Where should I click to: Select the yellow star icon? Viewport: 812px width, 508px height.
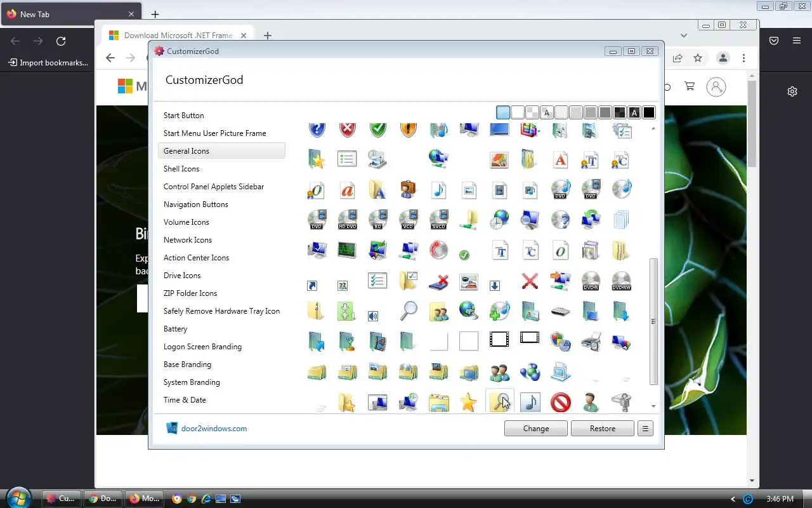point(468,403)
